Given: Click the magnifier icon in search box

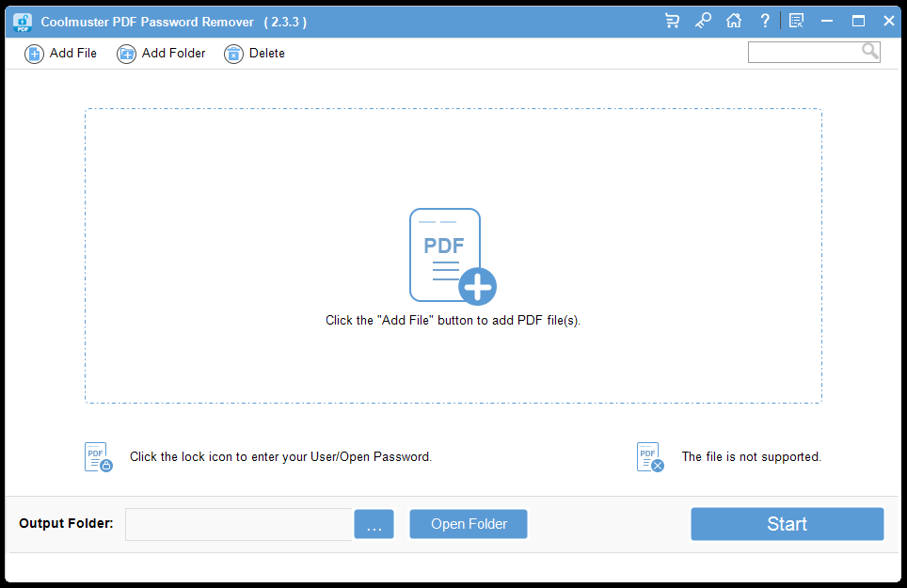Looking at the screenshot, I should pos(870,52).
